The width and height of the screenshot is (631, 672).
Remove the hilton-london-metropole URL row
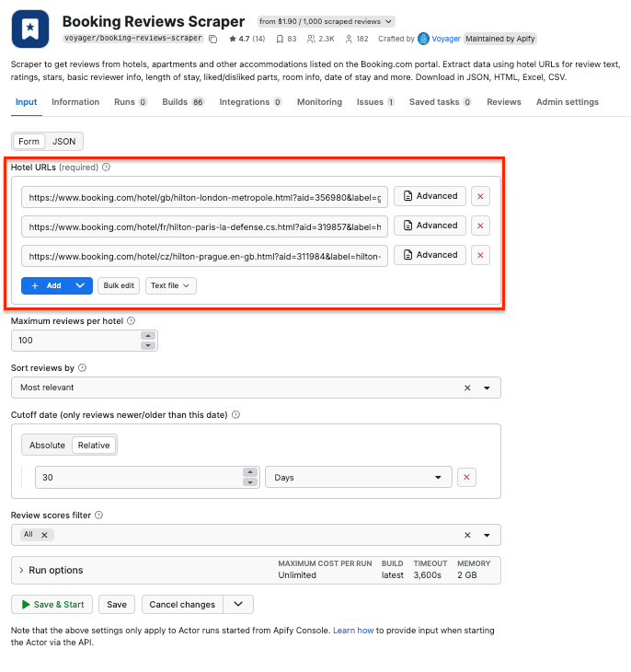480,196
